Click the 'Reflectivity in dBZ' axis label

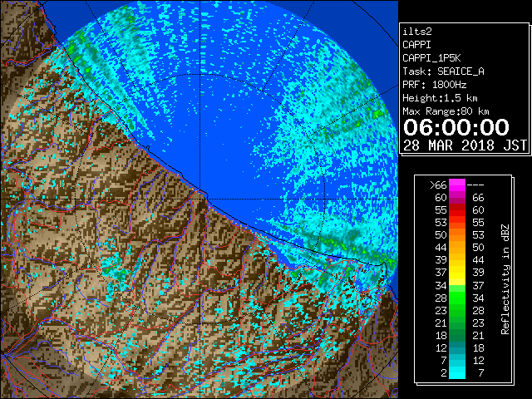pos(505,279)
